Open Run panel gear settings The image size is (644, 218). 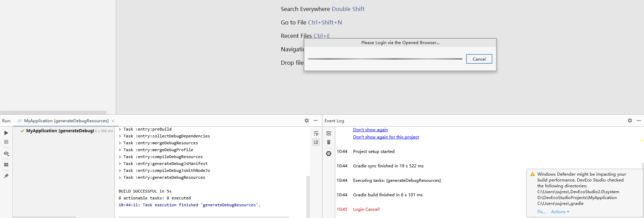pos(307,121)
